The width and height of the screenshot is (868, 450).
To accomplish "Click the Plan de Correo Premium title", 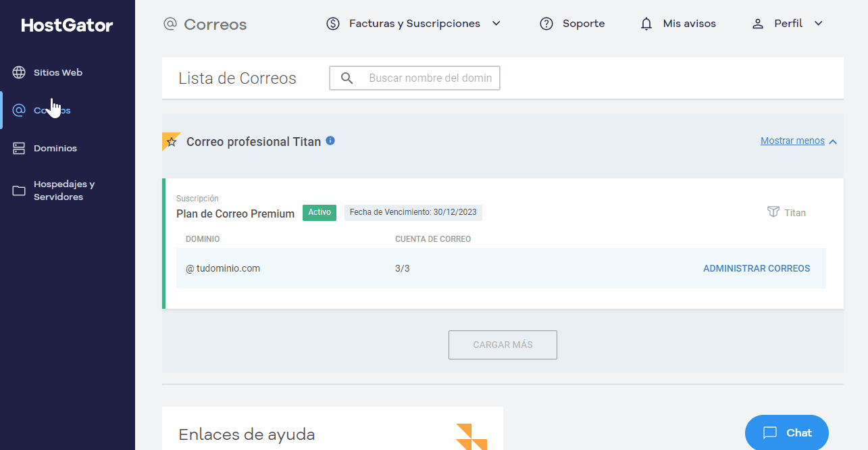I will point(235,214).
